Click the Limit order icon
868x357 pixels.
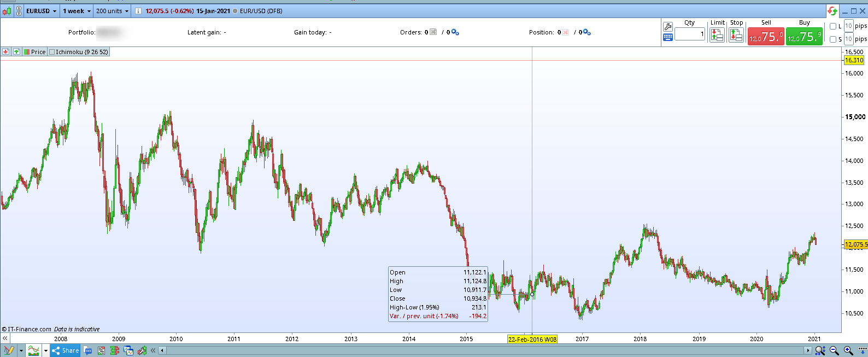717,35
